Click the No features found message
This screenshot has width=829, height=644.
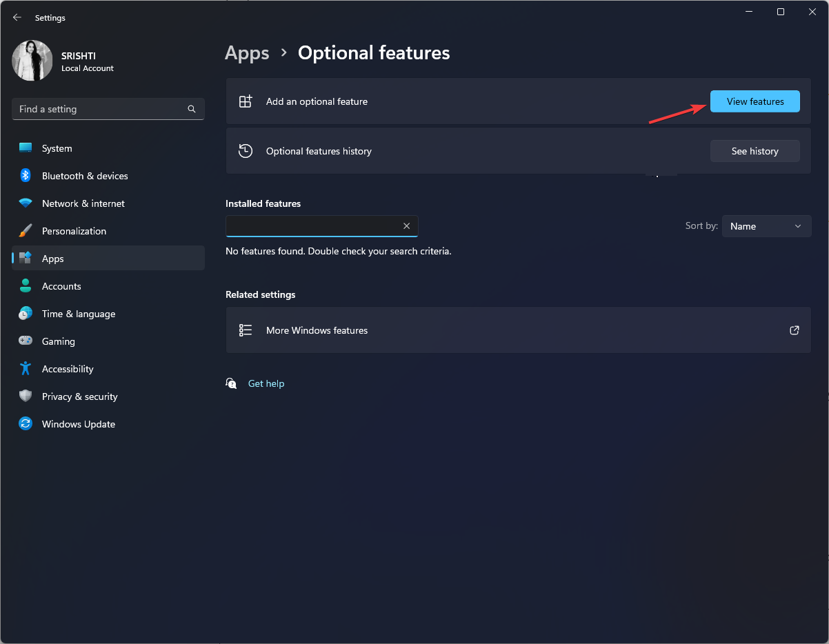(339, 251)
